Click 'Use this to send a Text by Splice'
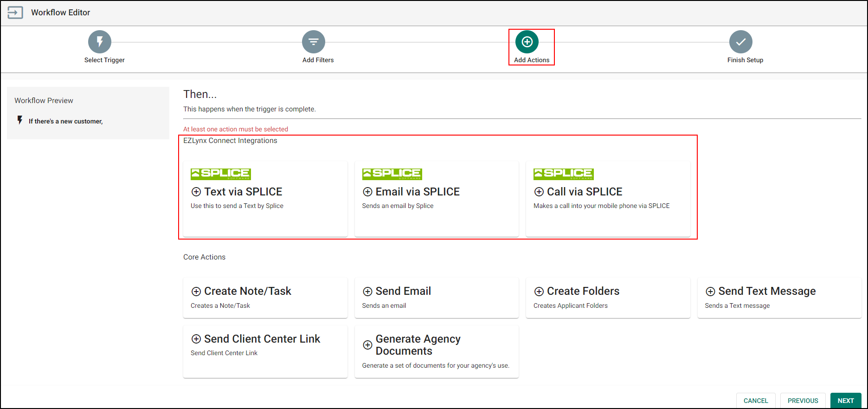868x409 pixels. click(x=237, y=206)
